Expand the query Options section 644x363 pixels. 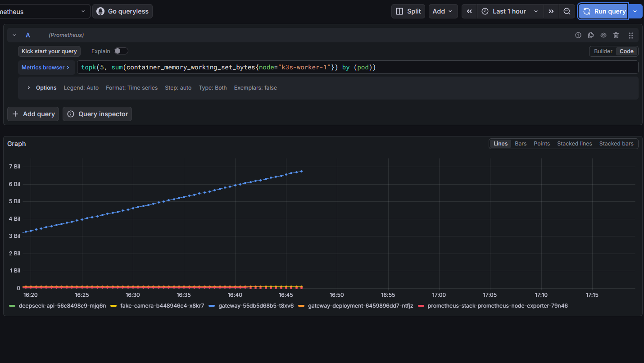(42, 88)
